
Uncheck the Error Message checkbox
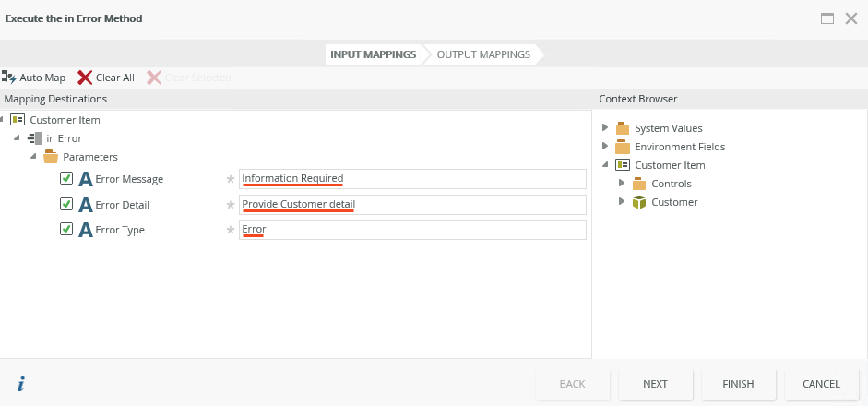66,179
